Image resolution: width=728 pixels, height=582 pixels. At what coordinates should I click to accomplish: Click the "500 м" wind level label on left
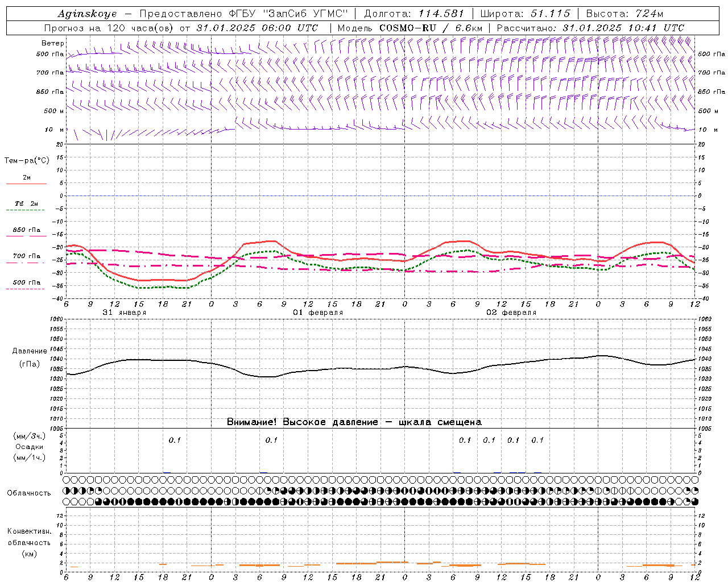(55, 111)
